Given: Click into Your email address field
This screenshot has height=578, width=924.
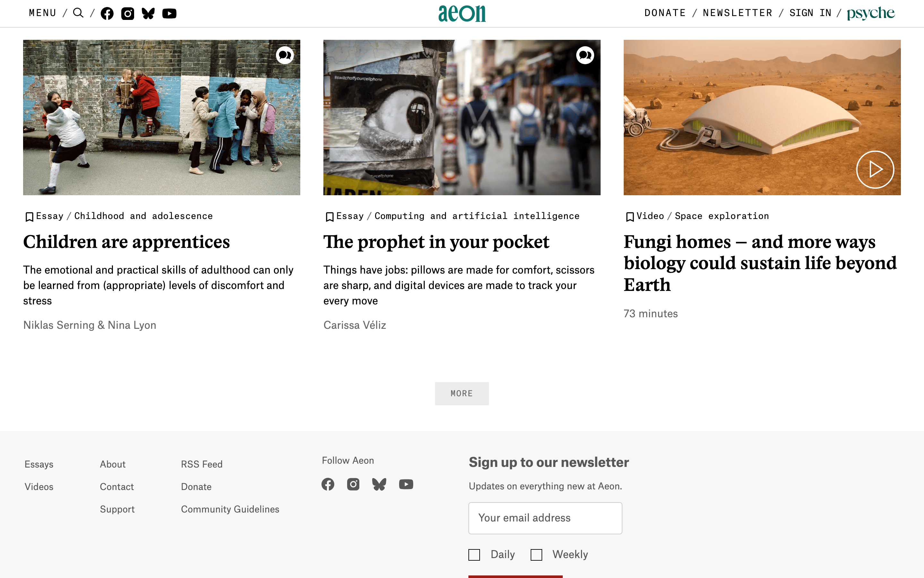Looking at the screenshot, I should (x=545, y=518).
